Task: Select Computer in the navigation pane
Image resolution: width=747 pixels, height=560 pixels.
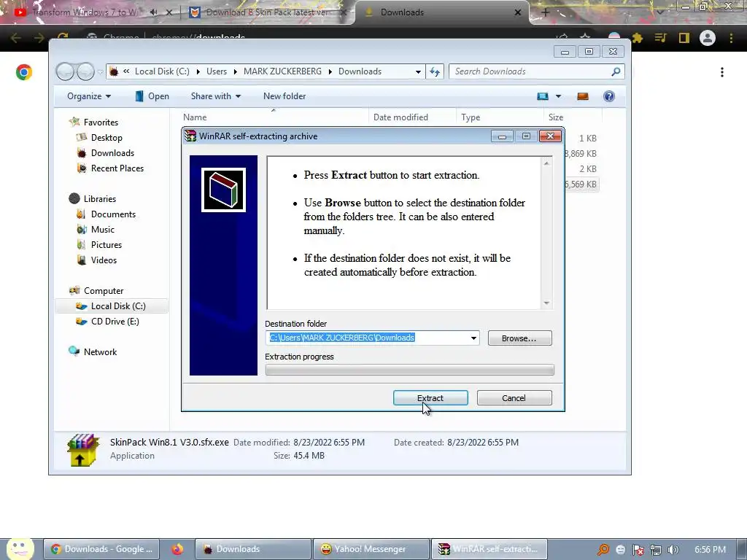Action: coord(104,290)
